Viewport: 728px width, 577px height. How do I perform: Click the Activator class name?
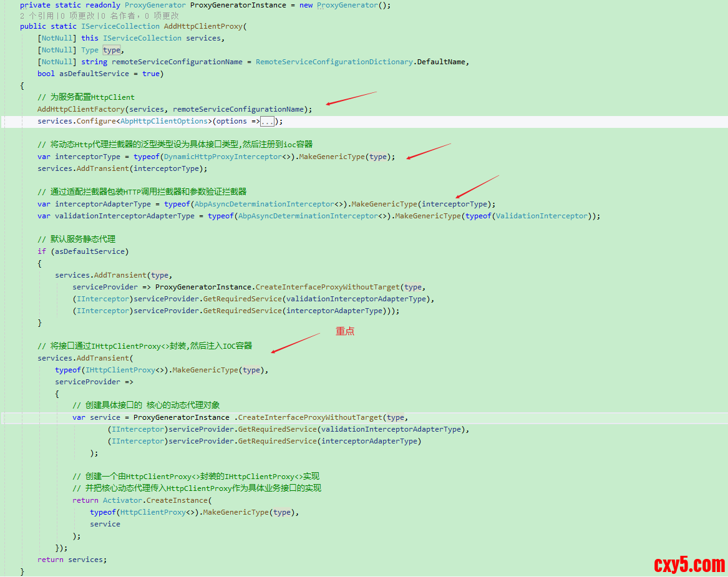[122, 500]
